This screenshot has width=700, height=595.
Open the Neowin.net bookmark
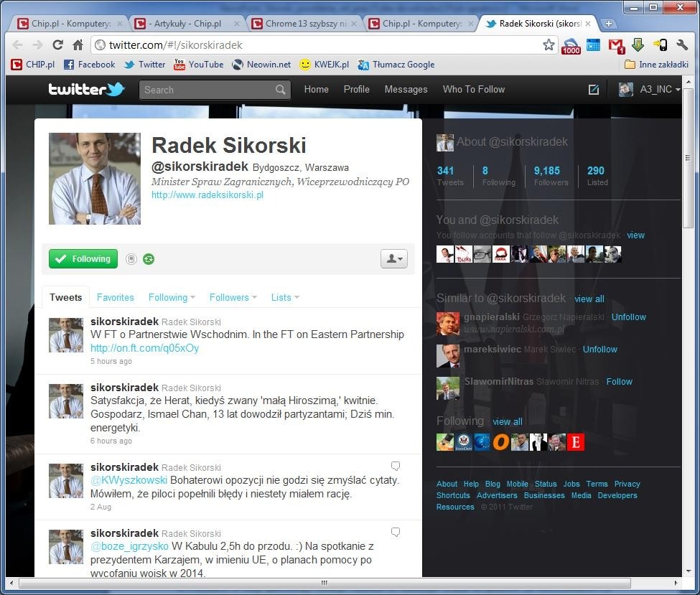pyautogui.click(x=261, y=65)
